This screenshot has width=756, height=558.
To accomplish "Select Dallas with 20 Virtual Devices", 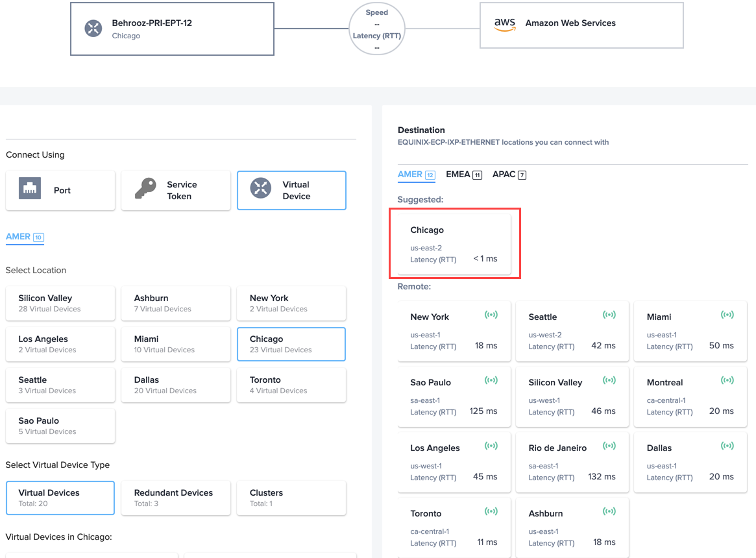I will 176,385.
